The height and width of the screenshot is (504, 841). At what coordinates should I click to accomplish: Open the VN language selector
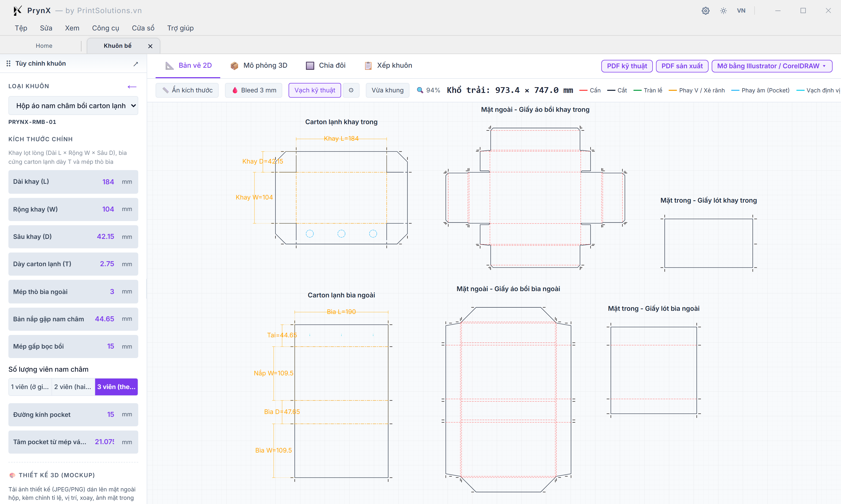(x=741, y=10)
